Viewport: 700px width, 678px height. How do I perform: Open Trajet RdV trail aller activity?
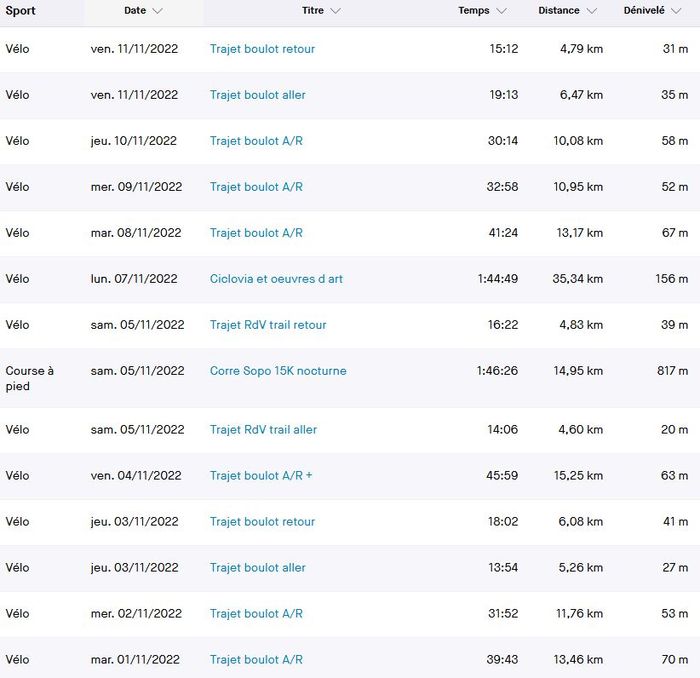pyautogui.click(x=263, y=430)
